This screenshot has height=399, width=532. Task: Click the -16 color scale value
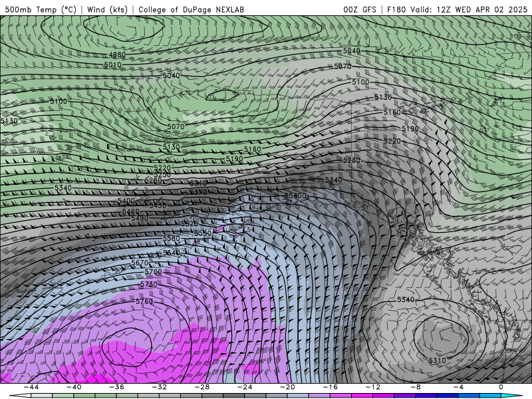(331, 387)
